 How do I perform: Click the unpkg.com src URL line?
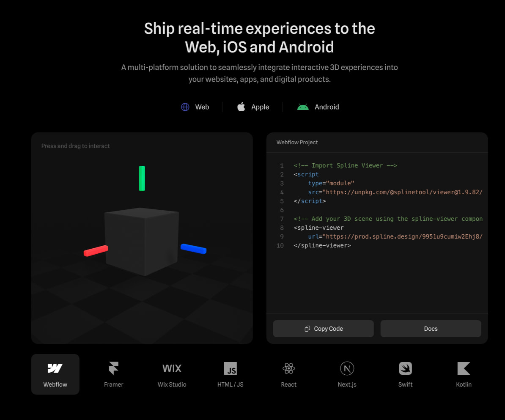coord(395,192)
